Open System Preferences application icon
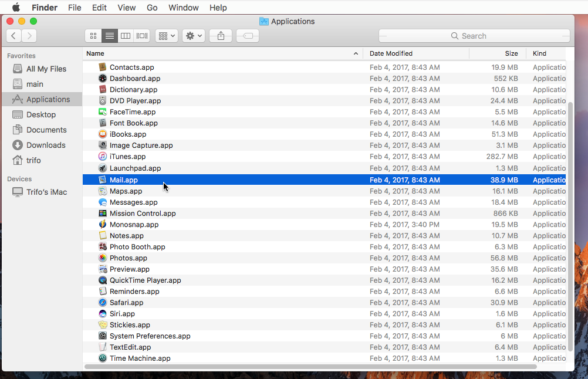 tap(102, 336)
